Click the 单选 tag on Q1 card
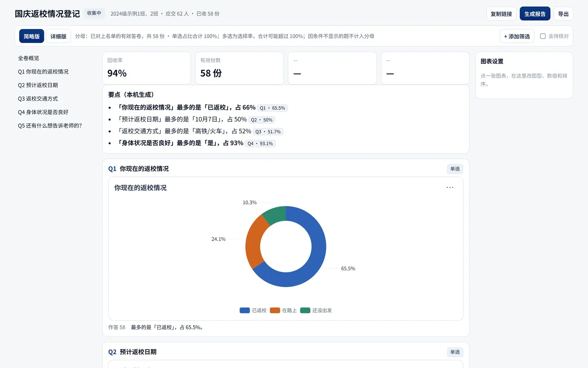The image size is (588, 368). pos(455,169)
